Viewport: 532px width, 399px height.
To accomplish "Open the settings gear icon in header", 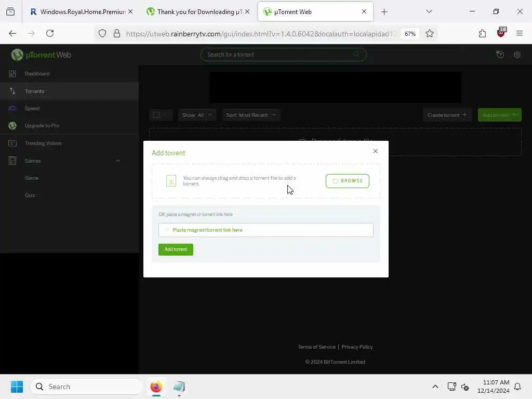I will point(517,55).
